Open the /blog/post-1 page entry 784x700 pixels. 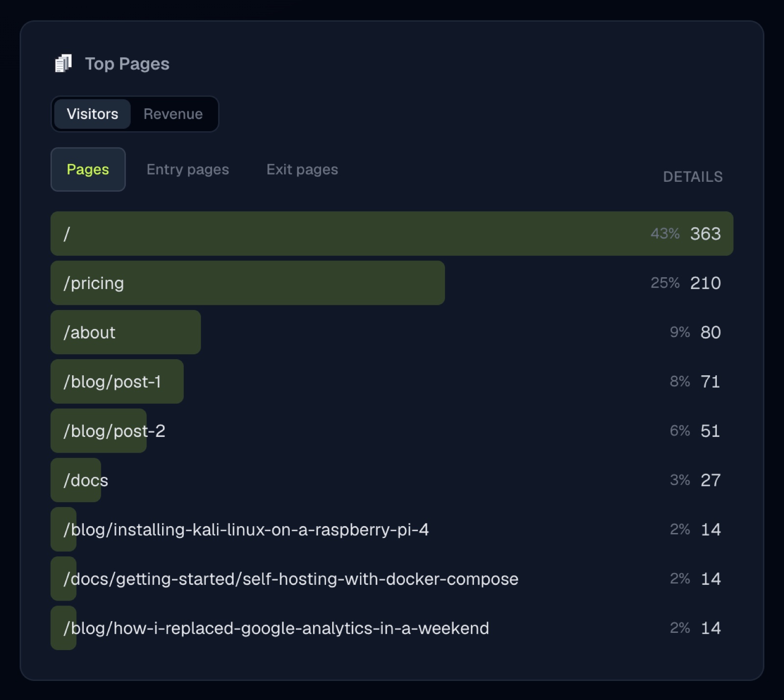click(x=392, y=382)
